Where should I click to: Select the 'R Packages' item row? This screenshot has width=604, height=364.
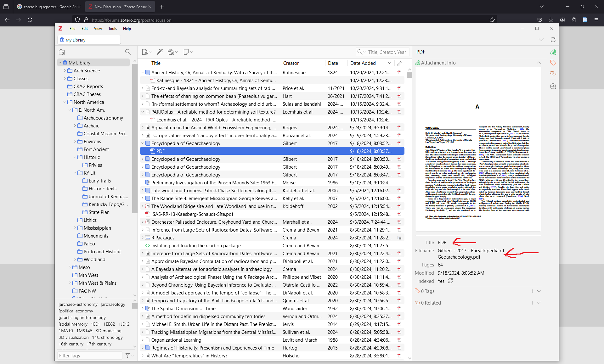point(272,238)
